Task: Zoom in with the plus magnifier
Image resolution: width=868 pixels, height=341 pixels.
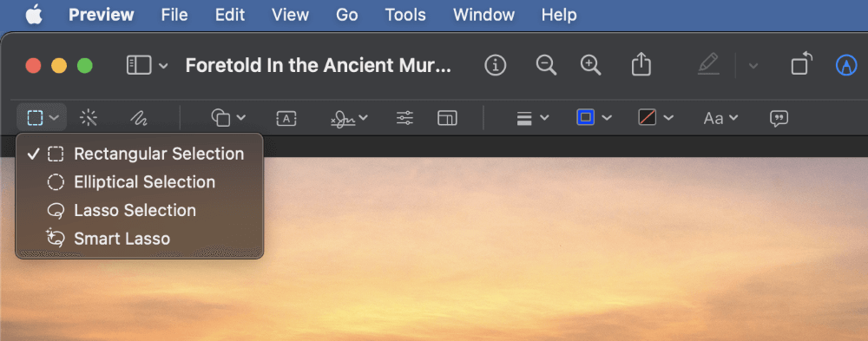Action: (590, 65)
